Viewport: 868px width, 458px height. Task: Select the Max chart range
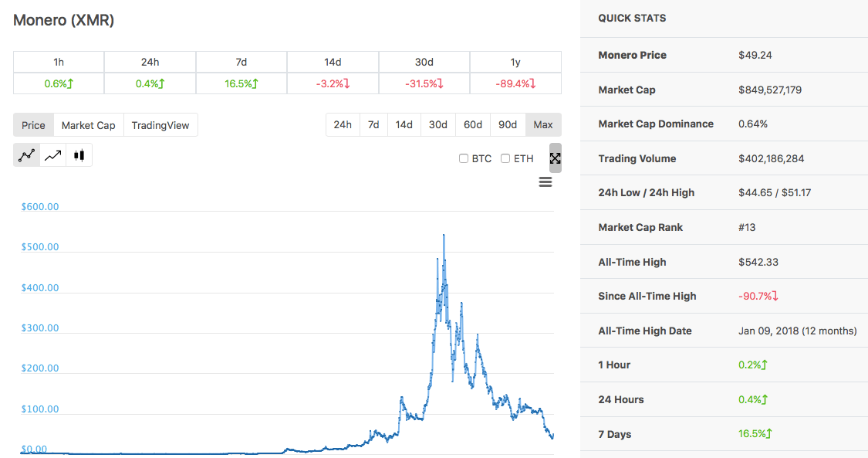[543, 124]
